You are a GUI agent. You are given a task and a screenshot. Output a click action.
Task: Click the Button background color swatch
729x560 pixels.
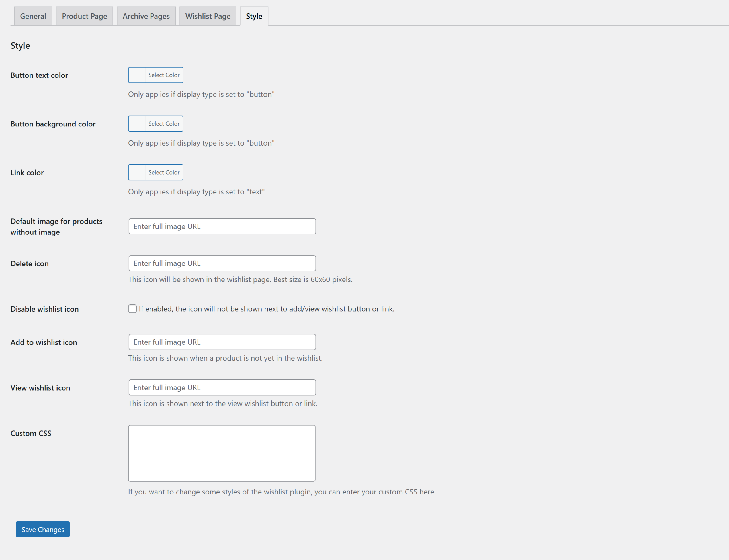click(x=137, y=124)
